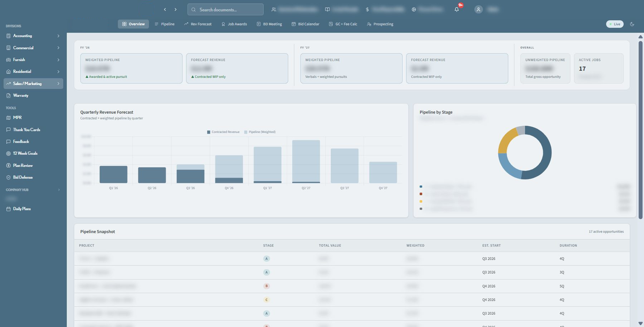Click the book icon in top bar
This screenshot has height=327, width=644.
pos(327,10)
